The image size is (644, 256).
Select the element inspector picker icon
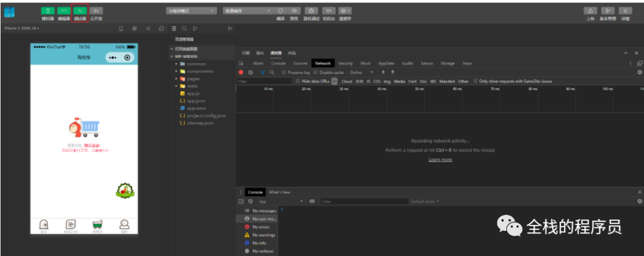[x=241, y=63]
